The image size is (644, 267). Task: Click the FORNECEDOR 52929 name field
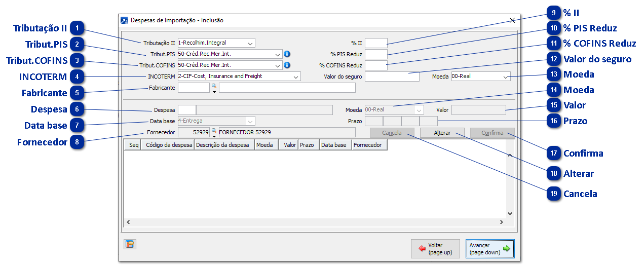point(287,132)
